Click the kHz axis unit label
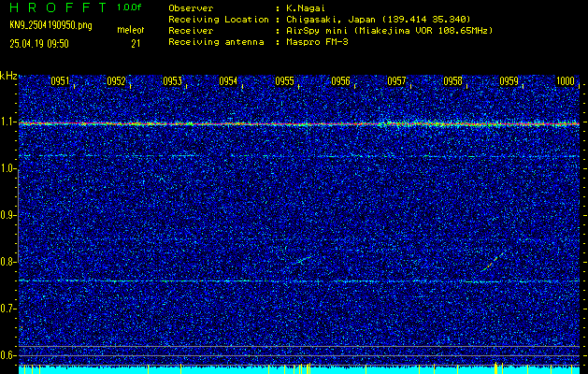Viewport: 588px width, 374px height. click(x=8, y=76)
